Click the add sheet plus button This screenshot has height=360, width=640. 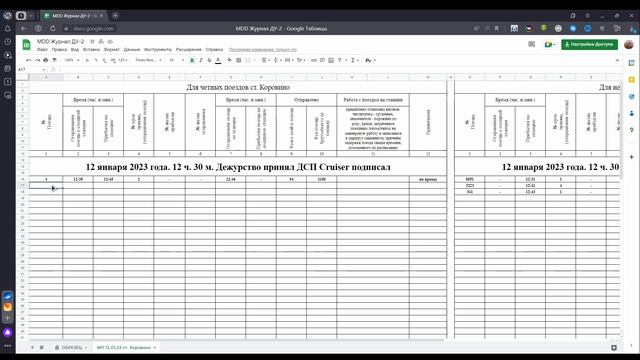pos(32,347)
